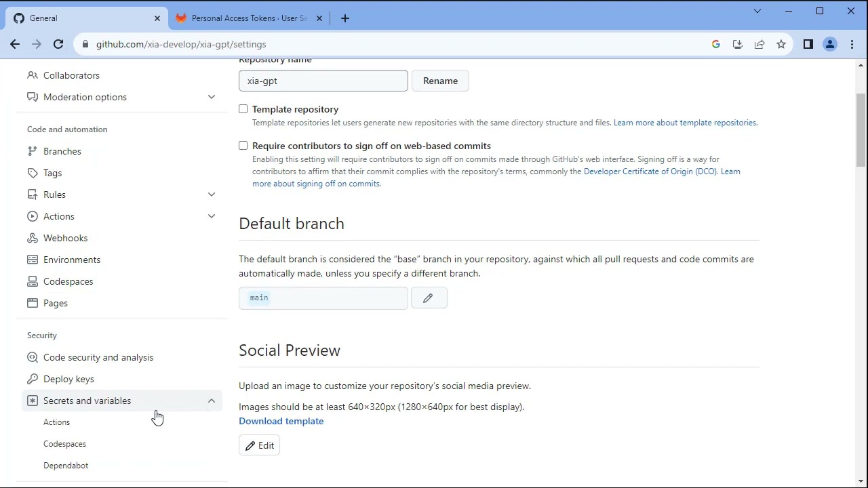
Task: Click the browser forward arrow
Action: coord(37,44)
